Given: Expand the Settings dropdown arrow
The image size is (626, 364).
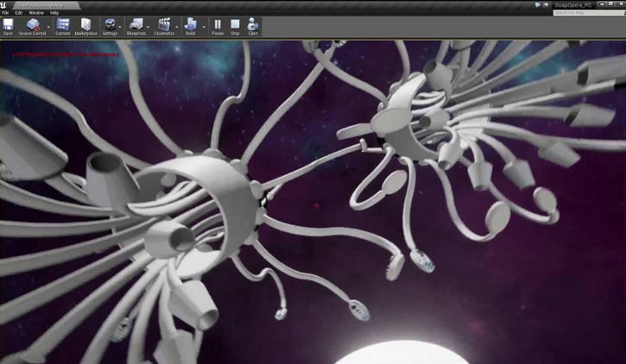Looking at the screenshot, I should point(120,27).
